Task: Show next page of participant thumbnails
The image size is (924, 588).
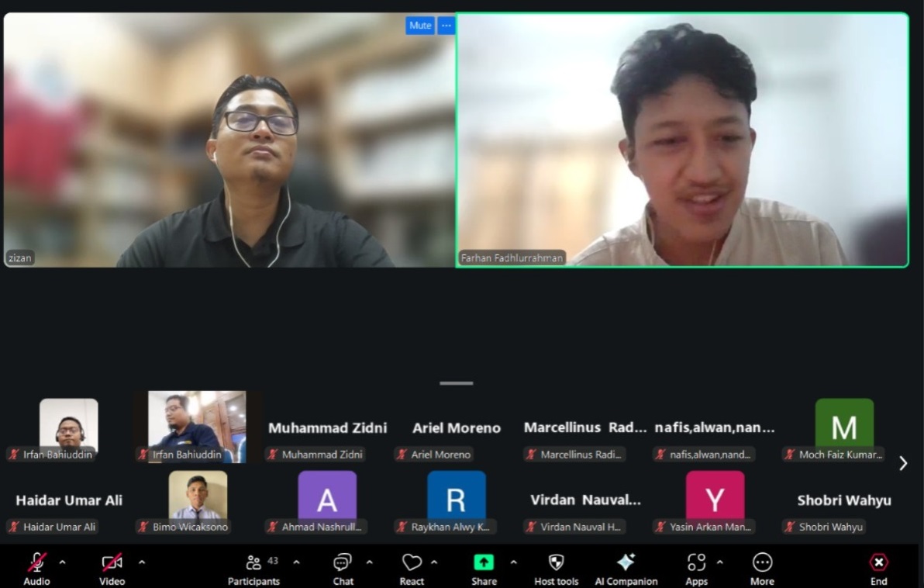Action: (903, 463)
